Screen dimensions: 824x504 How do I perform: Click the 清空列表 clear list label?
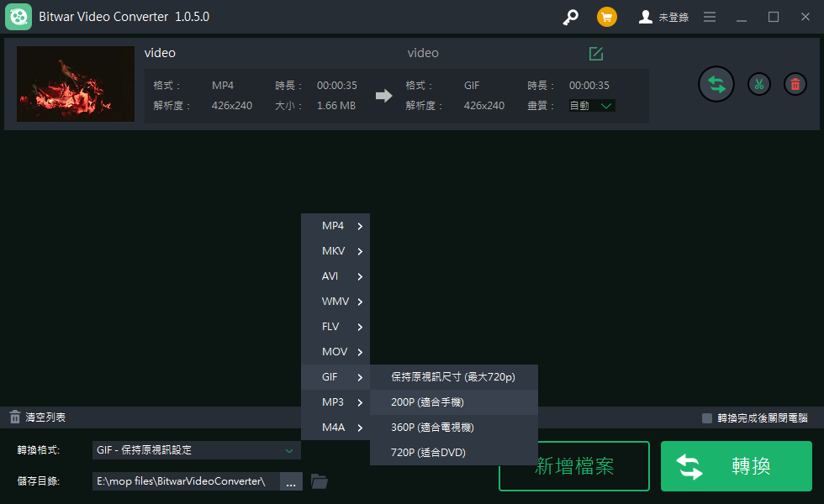click(45, 417)
